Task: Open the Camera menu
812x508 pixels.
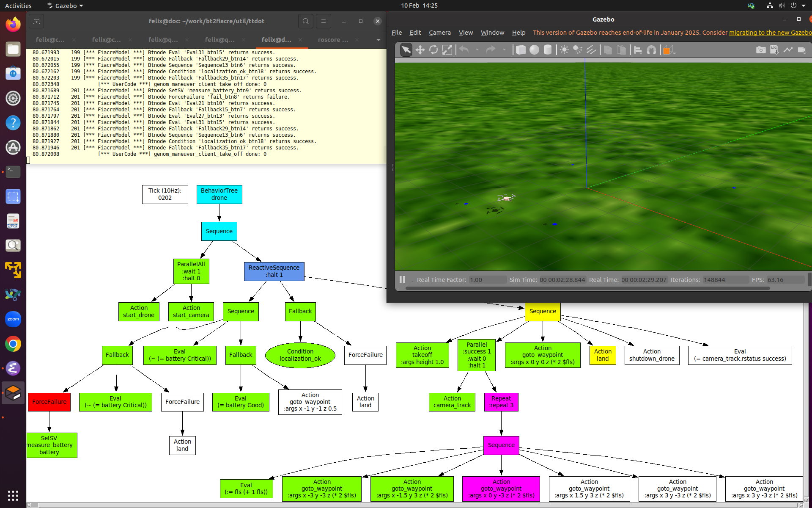Action: pyautogui.click(x=439, y=33)
